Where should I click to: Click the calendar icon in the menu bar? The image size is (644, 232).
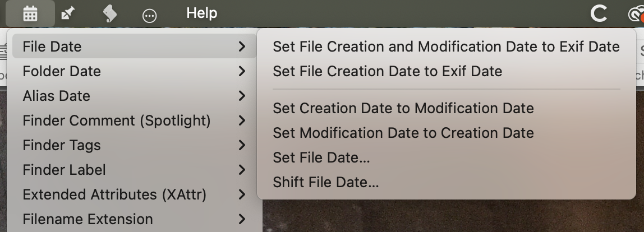coord(30,14)
